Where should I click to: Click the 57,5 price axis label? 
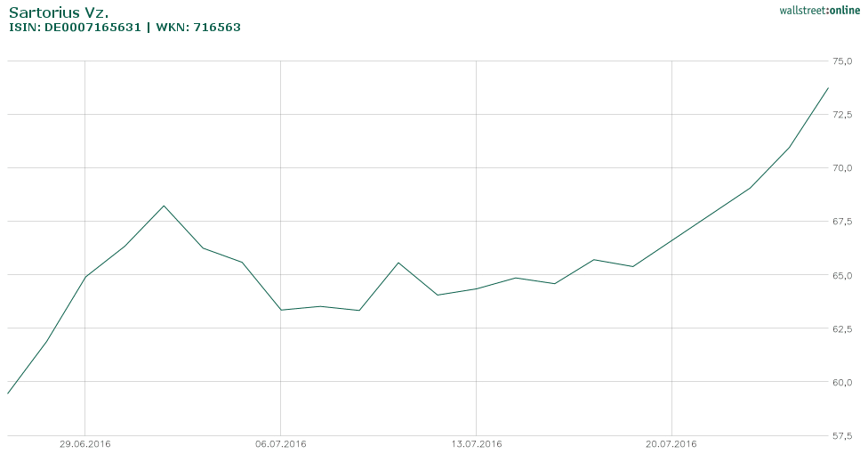(842, 435)
